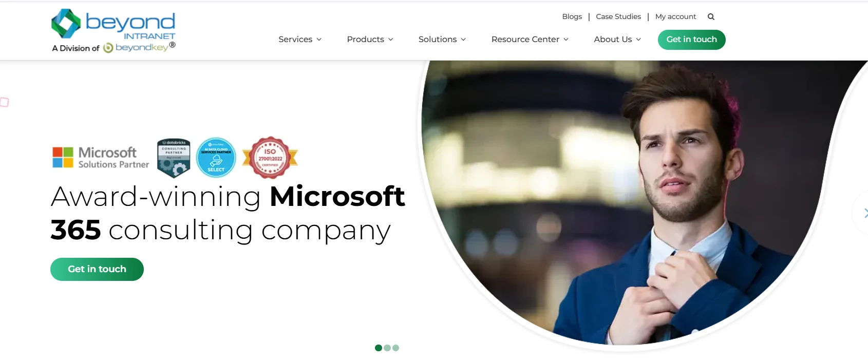Click the hero Get in touch button

(97, 269)
